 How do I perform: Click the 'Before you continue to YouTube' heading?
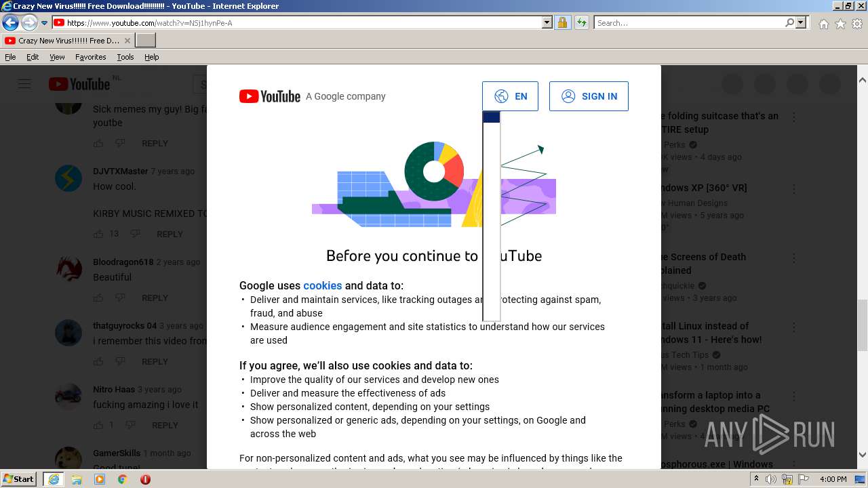pyautogui.click(x=434, y=256)
